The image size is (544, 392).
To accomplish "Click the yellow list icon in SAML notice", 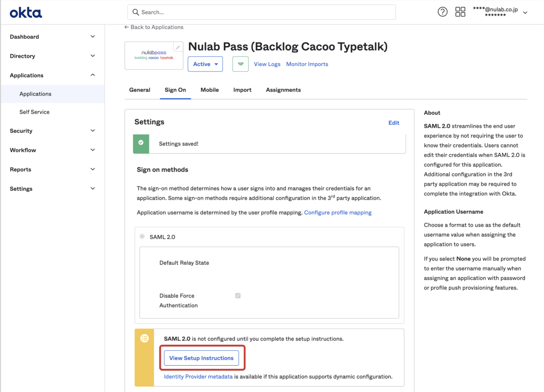I will (145, 338).
